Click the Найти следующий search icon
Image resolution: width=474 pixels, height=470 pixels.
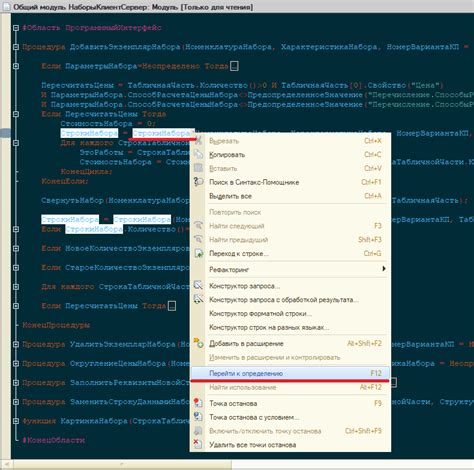coord(199,226)
